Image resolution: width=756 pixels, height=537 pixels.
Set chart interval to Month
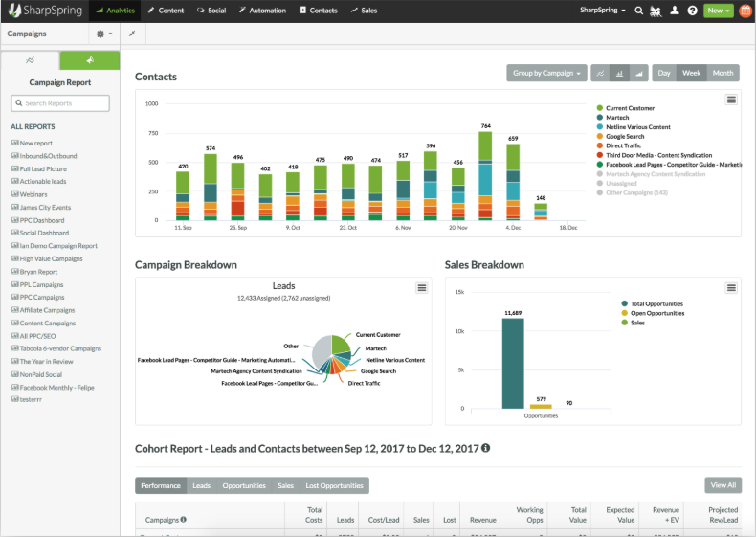click(x=723, y=73)
